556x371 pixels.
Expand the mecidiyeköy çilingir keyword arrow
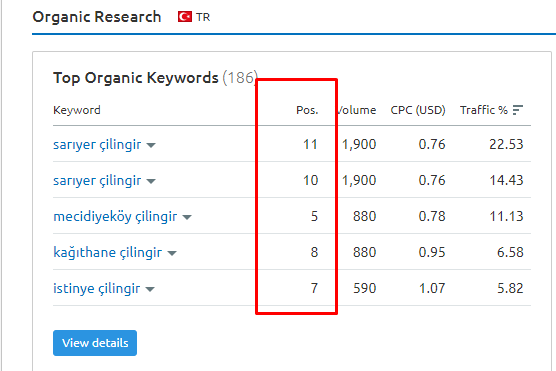[x=187, y=217]
